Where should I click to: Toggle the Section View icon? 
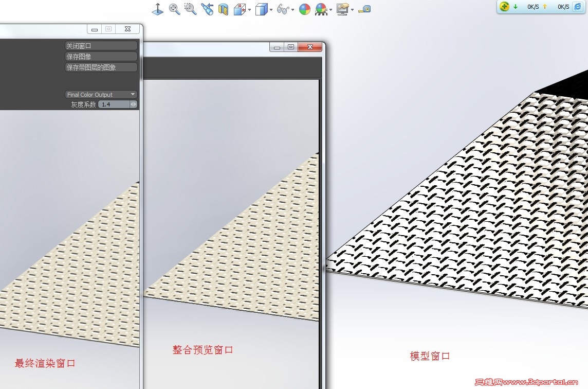(x=223, y=9)
